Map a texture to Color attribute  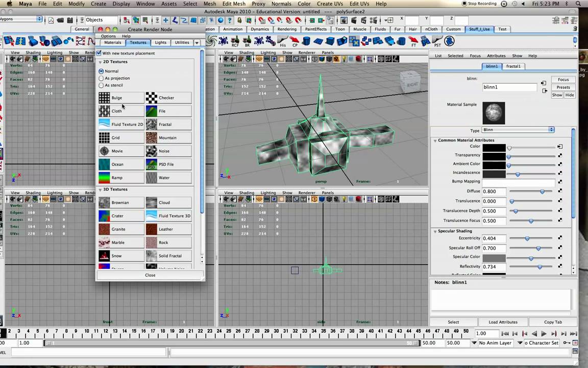pos(560,147)
